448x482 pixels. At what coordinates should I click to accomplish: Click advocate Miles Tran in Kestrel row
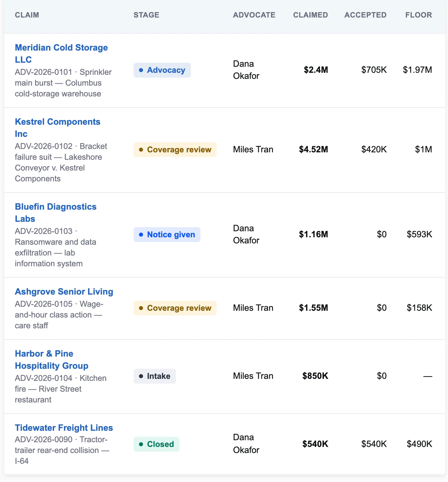(x=253, y=149)
